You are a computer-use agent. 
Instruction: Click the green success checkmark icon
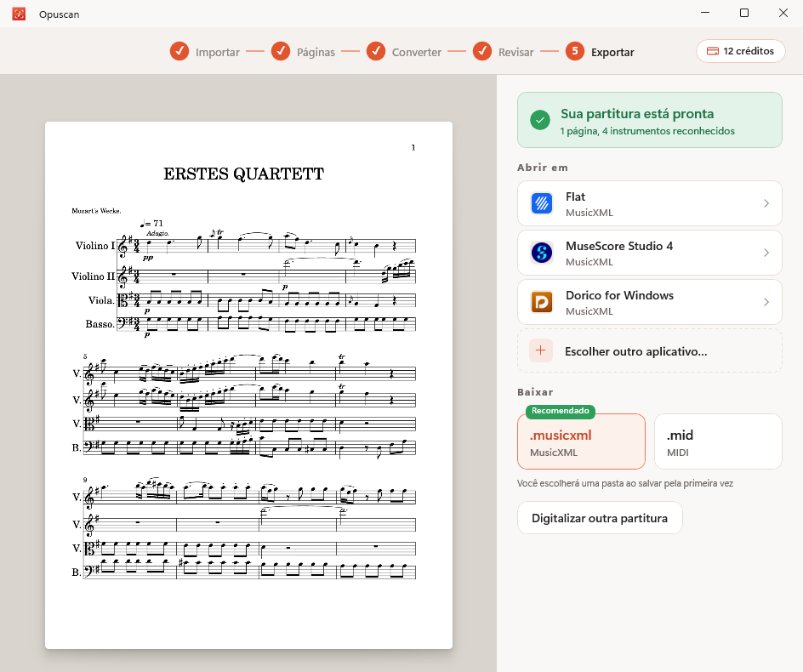[x=540, y=120]
